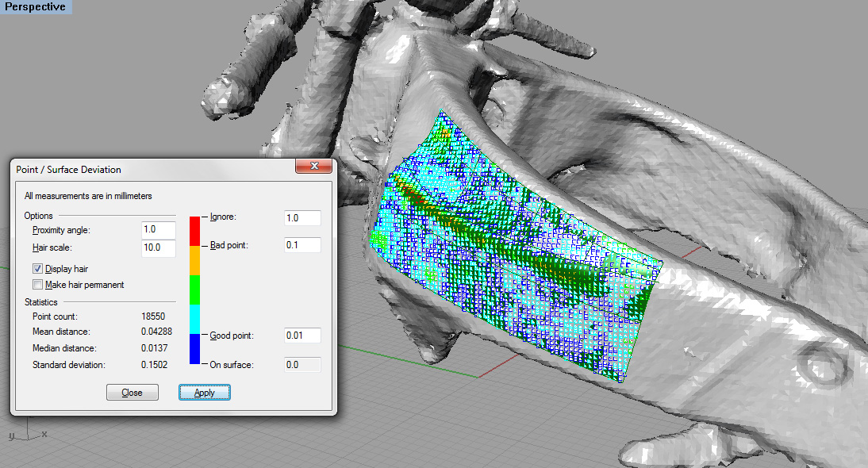Edit the Good point threshold field
The width and height of the screenshot is (868, 468).
coord(302,336)
